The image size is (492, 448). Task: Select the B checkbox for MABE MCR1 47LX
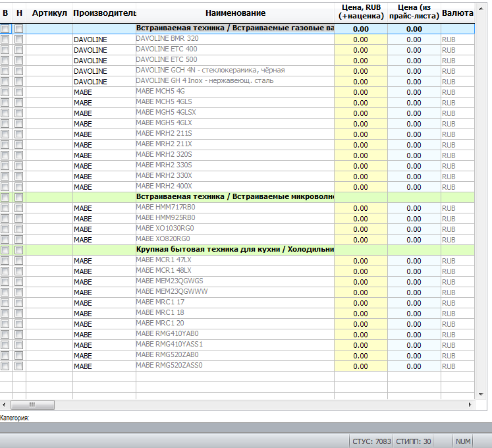[x=5, y=261]
